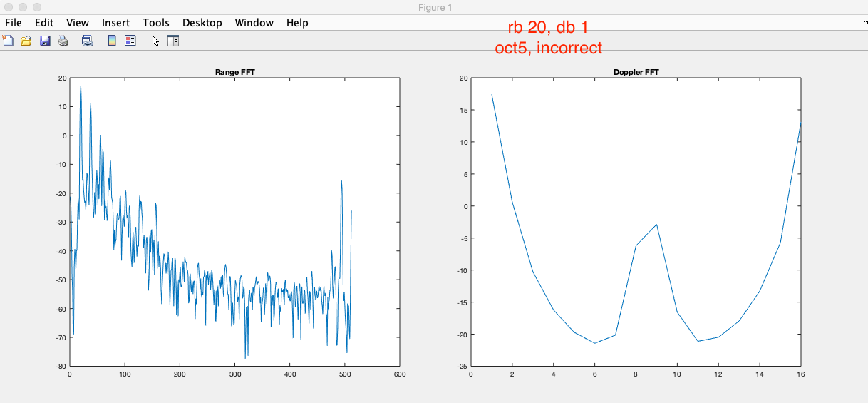Open a file using the folder icon
The width and height of the screenshot is (868, 403).
click(26, 41)
